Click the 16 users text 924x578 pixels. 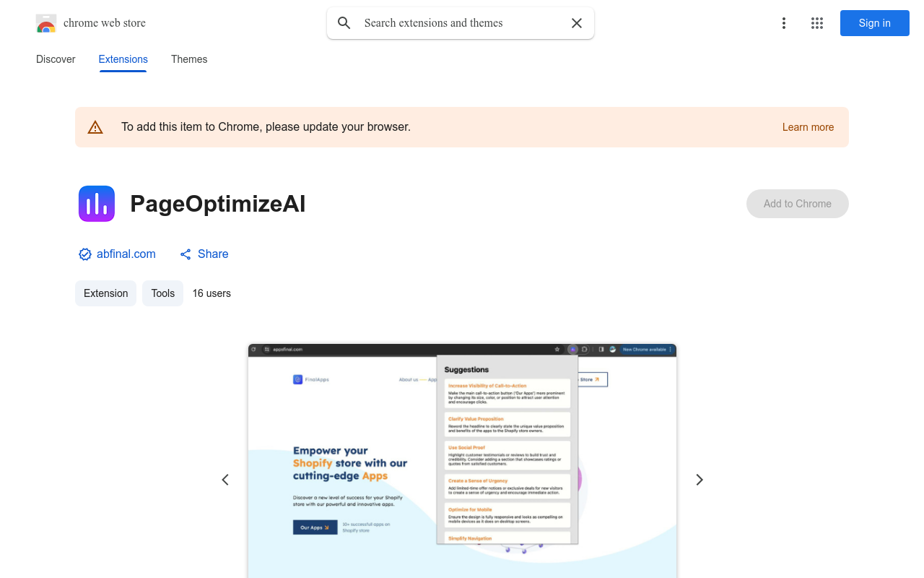(212, 293)
